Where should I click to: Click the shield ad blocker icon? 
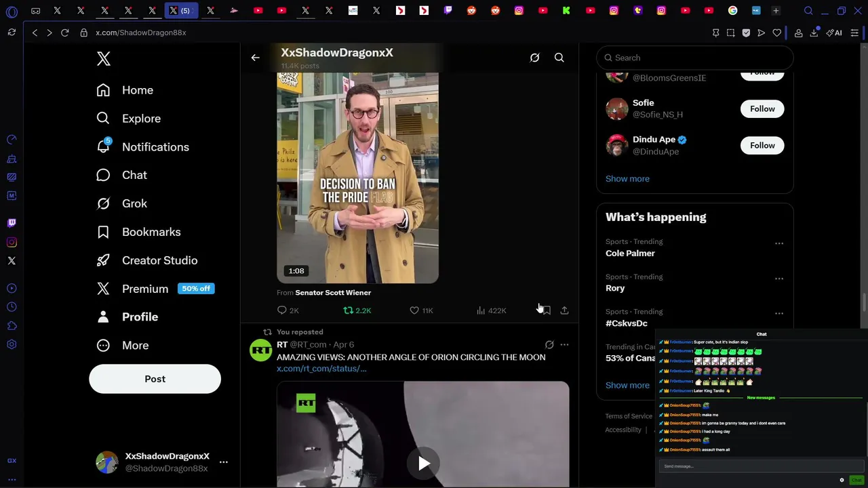(x=746, y=33)
